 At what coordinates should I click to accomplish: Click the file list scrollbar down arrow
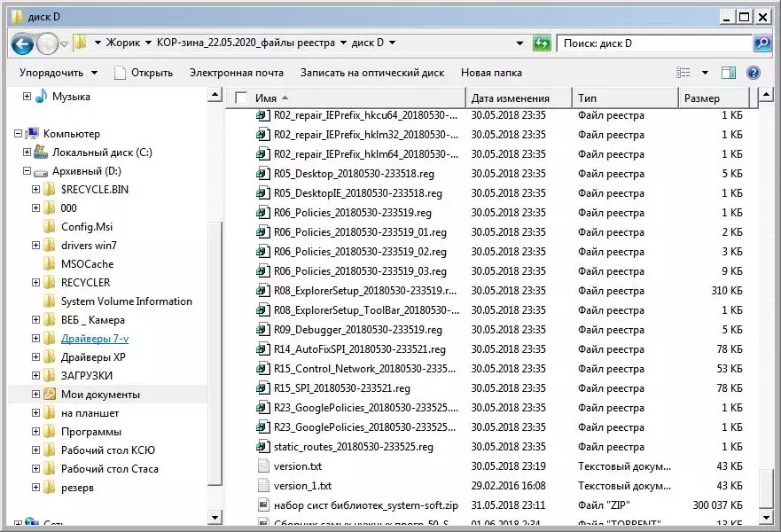[766, 518]
